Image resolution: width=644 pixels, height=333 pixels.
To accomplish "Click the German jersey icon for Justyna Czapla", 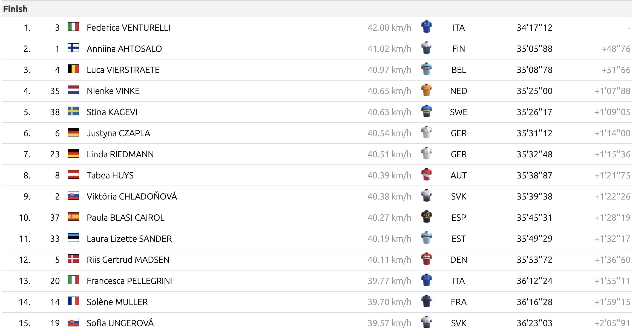I will (426, 132).
